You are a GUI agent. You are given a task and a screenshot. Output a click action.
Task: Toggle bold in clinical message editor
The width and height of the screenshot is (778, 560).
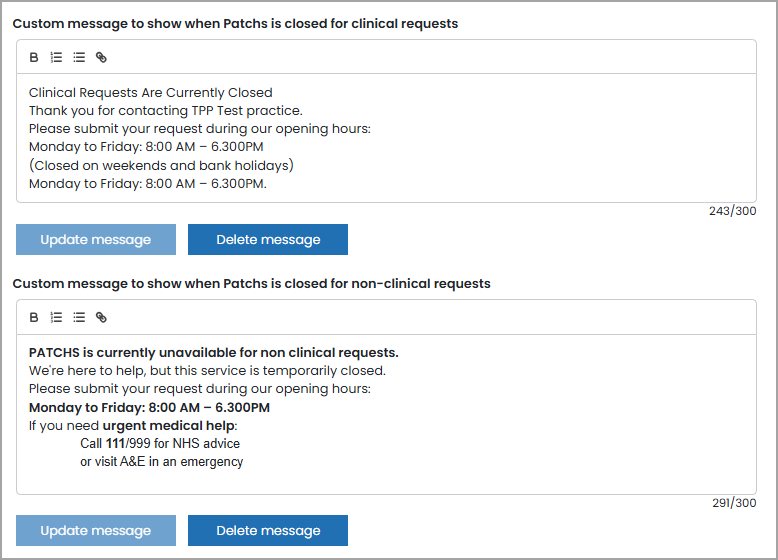[34, 58]
